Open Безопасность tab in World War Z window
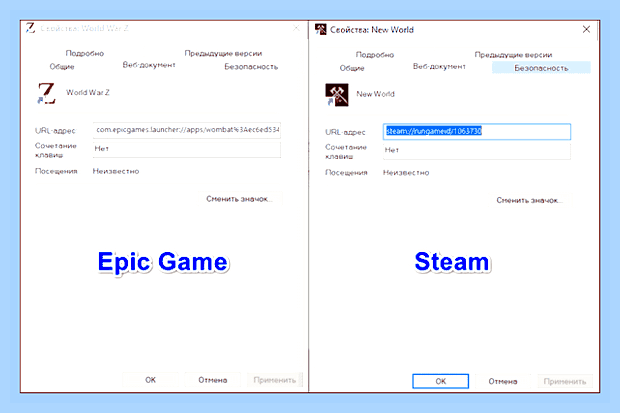620x413 pixels. [251, 66]
